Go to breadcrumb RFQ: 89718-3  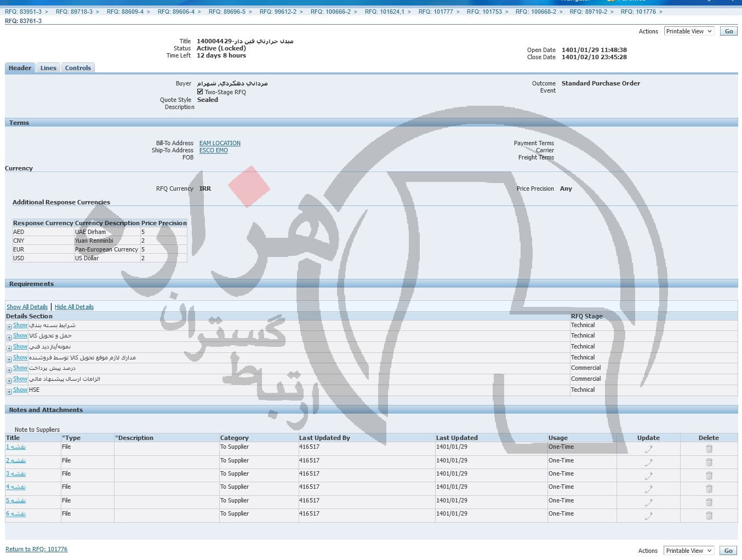point(74,12)
